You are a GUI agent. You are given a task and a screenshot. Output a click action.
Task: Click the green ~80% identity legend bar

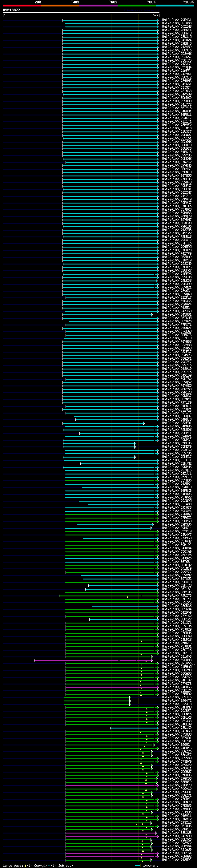coord(137,6)
